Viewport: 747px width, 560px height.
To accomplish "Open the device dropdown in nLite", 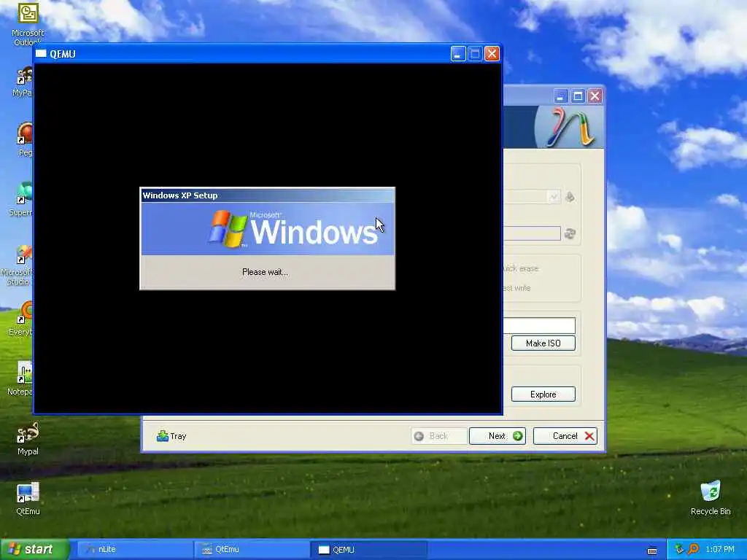I will 553,197.
